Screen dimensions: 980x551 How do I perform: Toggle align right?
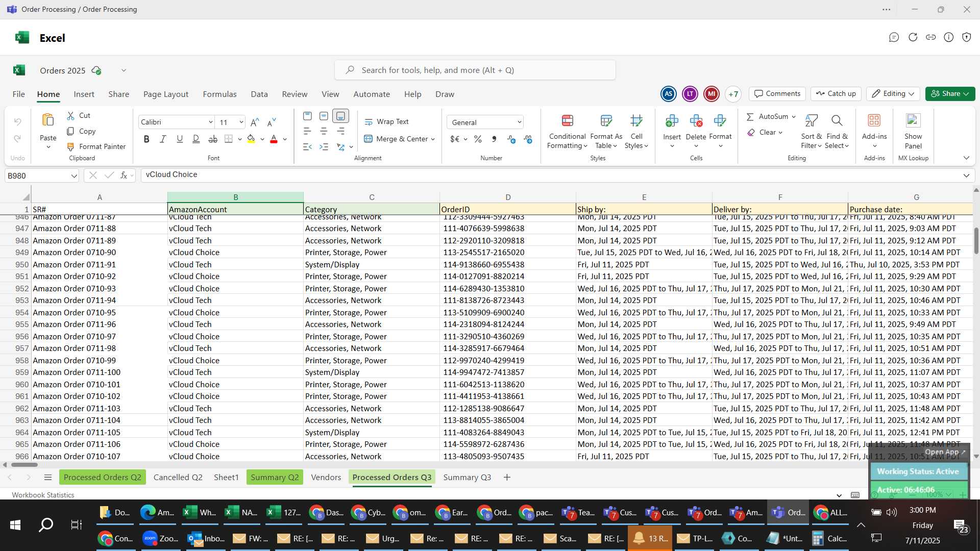(340, 131)
